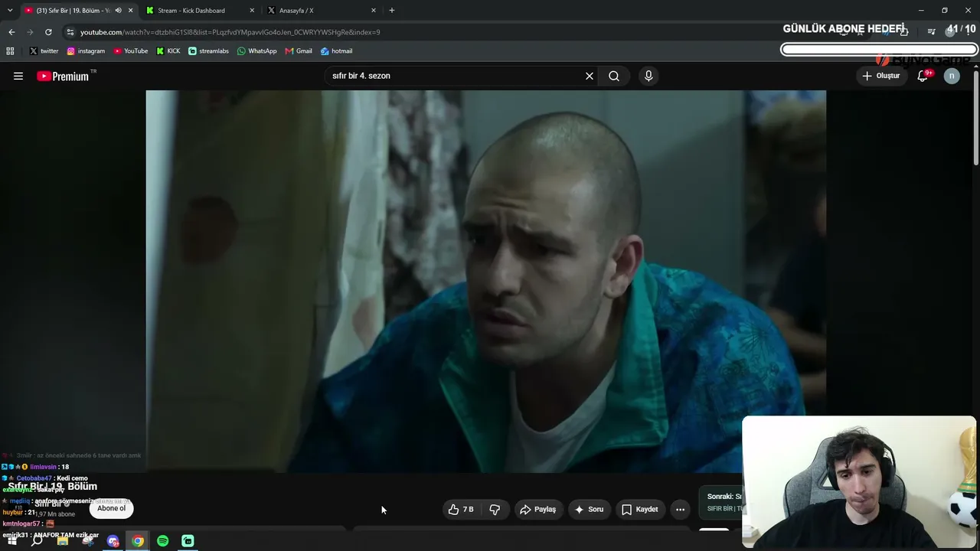View site information for youtube.com
This screenshot has height=551, width=980.
click(x=70, y=32)
